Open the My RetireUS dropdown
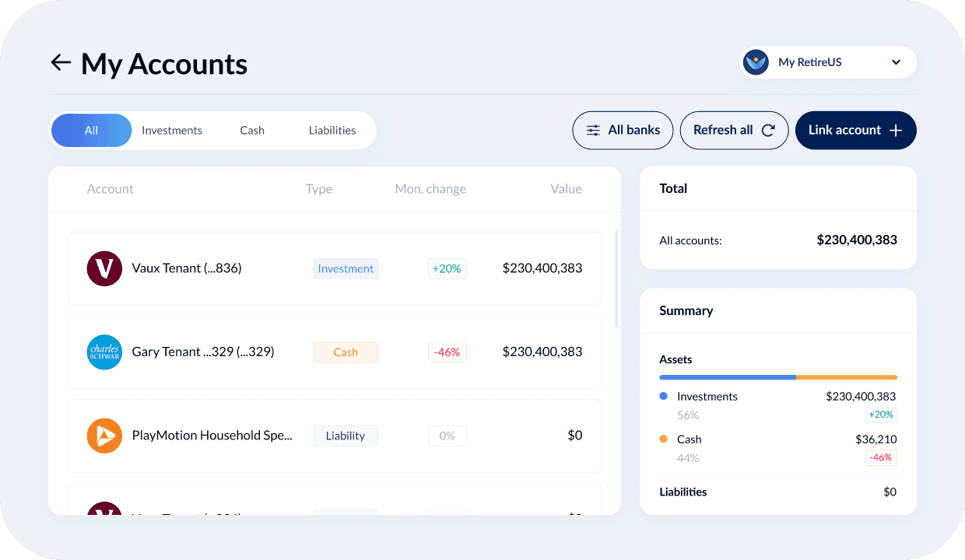This screenshot has height=560, width=965. click(896, 62)
